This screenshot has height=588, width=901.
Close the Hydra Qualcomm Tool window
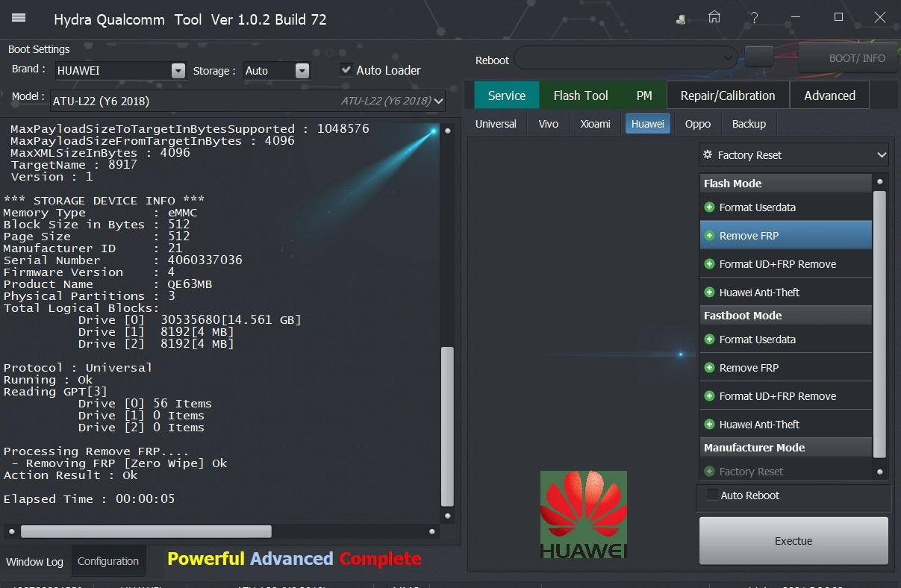click(880, 17)
